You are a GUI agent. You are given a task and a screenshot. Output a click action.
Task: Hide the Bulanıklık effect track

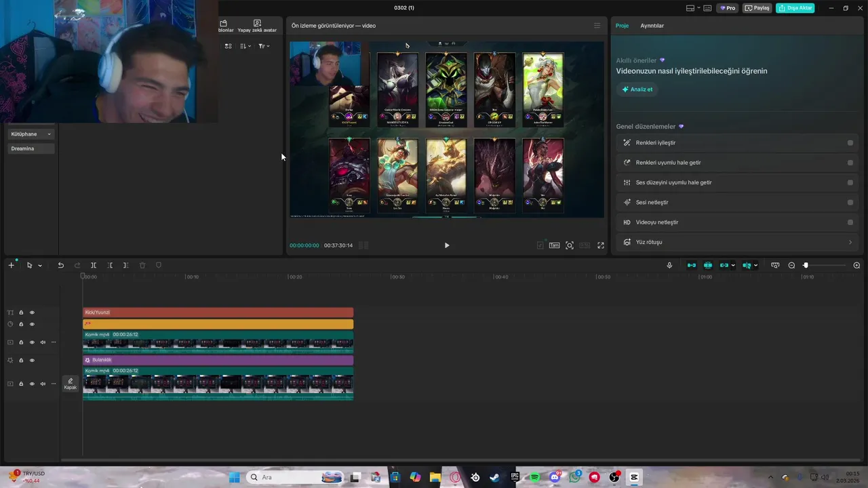(x=32, y=360)
